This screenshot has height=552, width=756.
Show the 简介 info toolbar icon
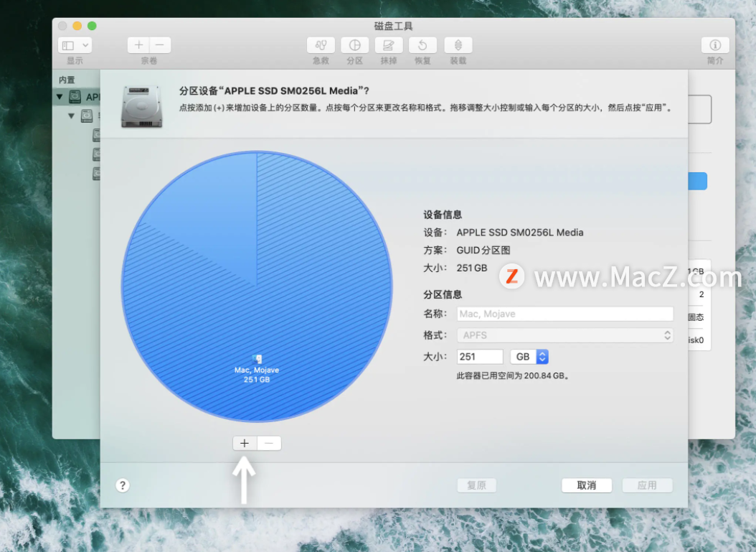click(715, 45)
